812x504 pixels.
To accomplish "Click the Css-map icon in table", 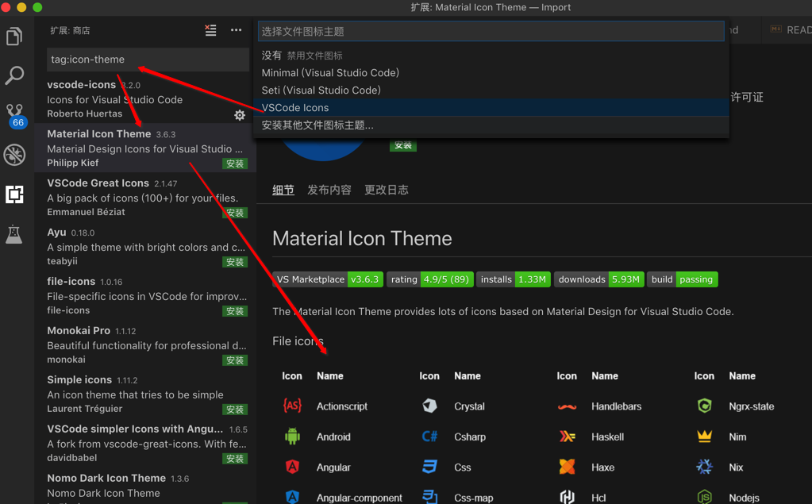I will [x=430, y=497].
